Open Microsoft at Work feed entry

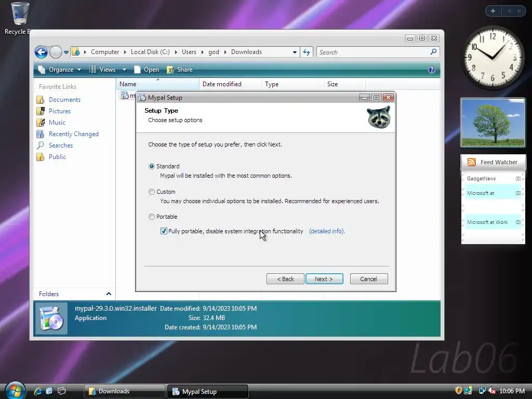(x=494, y=222)
